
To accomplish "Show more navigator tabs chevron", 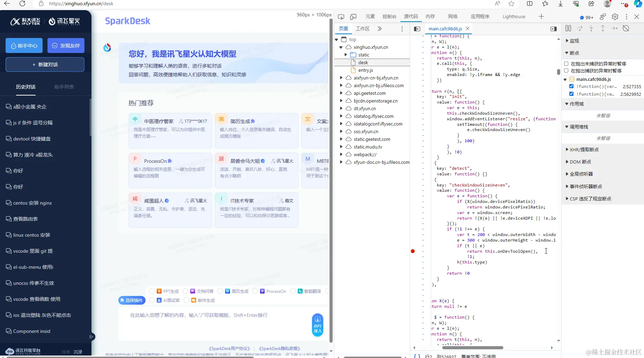I will [380, 29].
